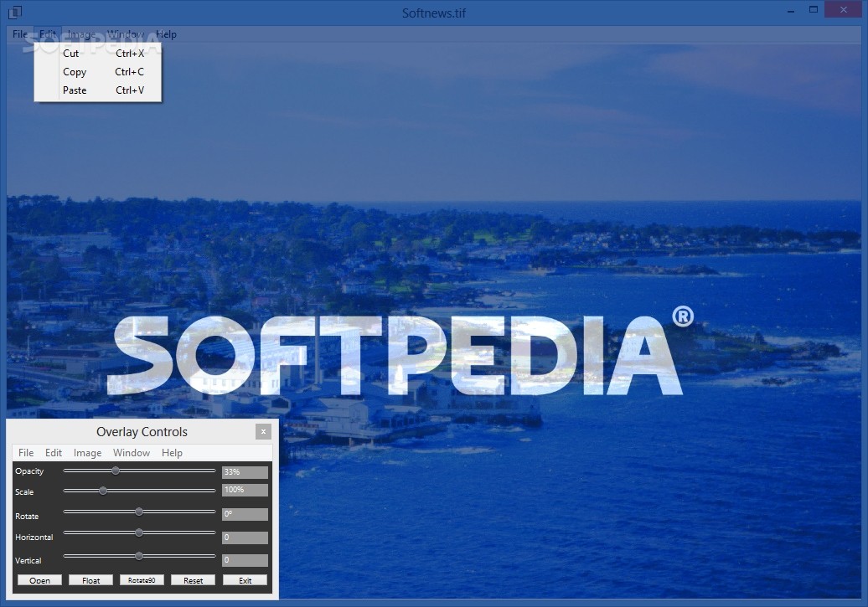Open Edit menu in Overlay Controls
Screen dimensions: 868x607
point(54,453)
